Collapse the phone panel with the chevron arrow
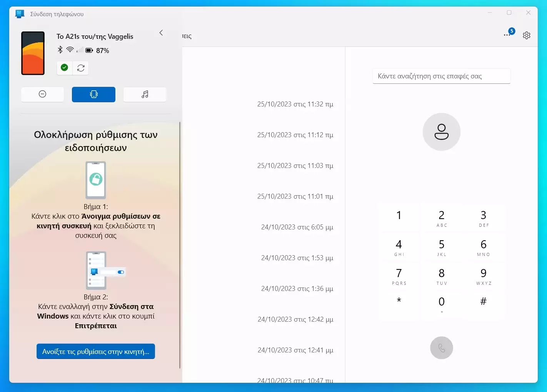This screenshot has width=547, height=392. click(x=161, y=33)
